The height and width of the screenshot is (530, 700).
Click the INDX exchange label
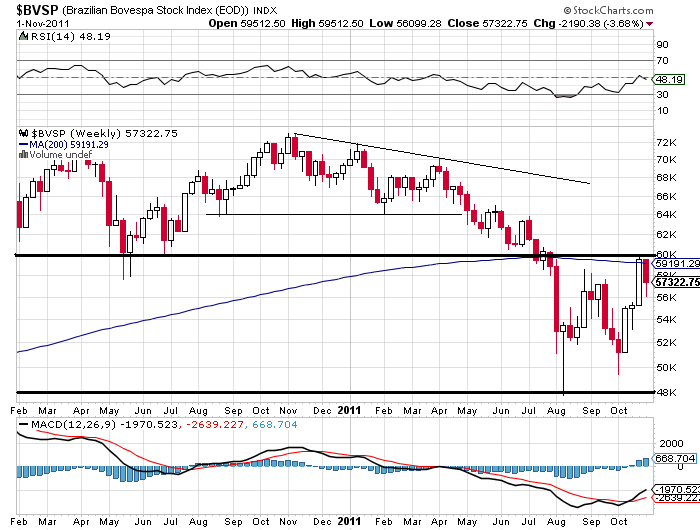point(265,11)
